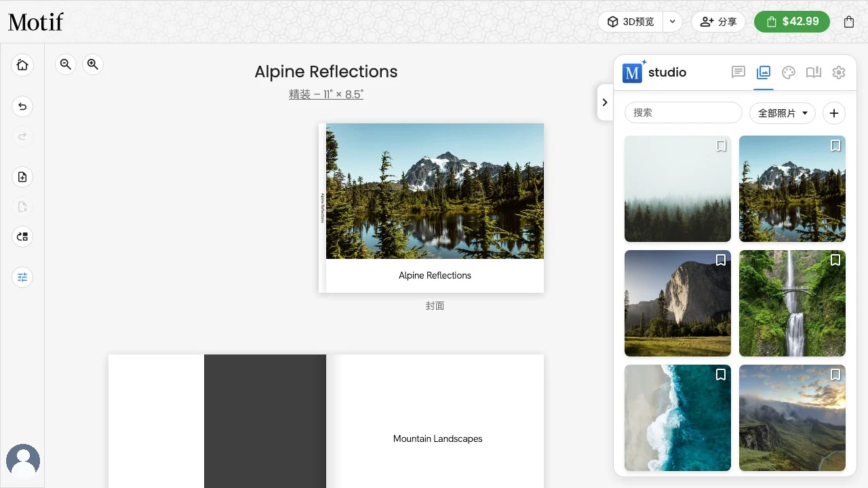Bookmark the granite cliff photo
868x488 pixels.
[721, 260]
